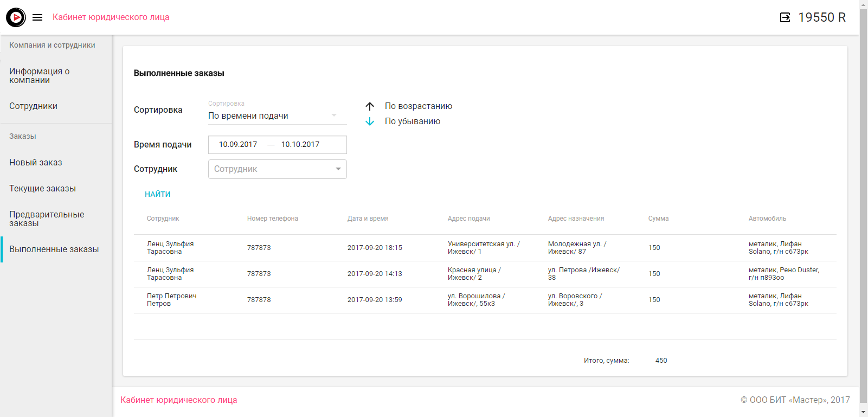Viewport: 868px width, 417px height.
Task: Select descending order "По убыванию"
Action: point(412,121)
